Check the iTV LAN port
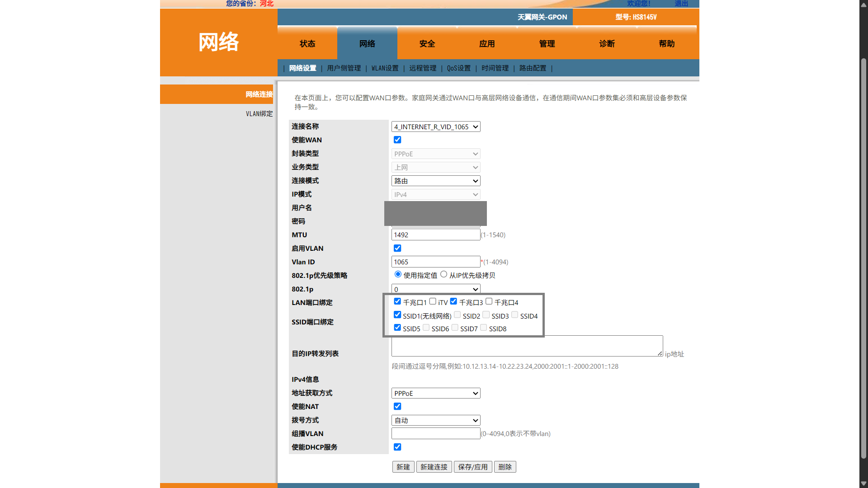Viewport: 868px width, 488px height. (433, 301)
